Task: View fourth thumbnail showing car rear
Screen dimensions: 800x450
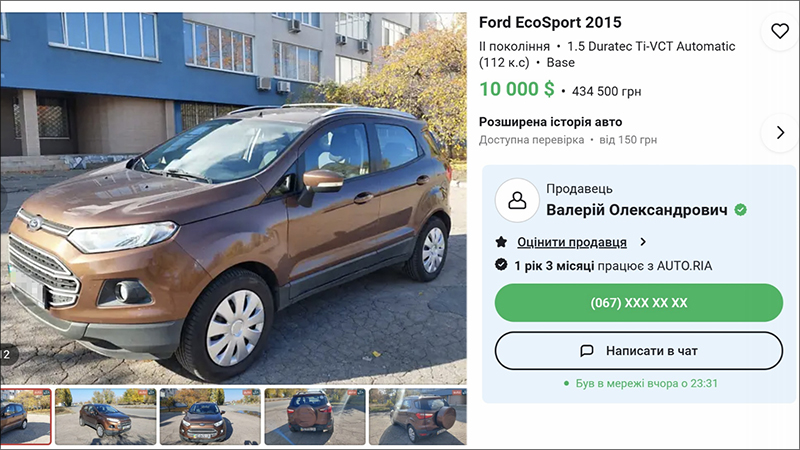Action: [x=315, y=416]
